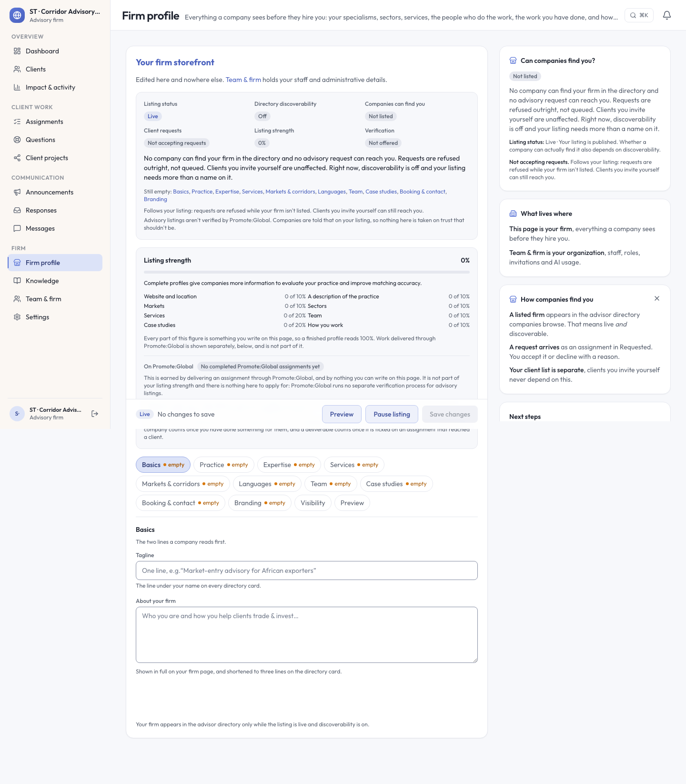Click the Team & firm people icon
This screenshot has height=784, width=686.
(17, 299)
